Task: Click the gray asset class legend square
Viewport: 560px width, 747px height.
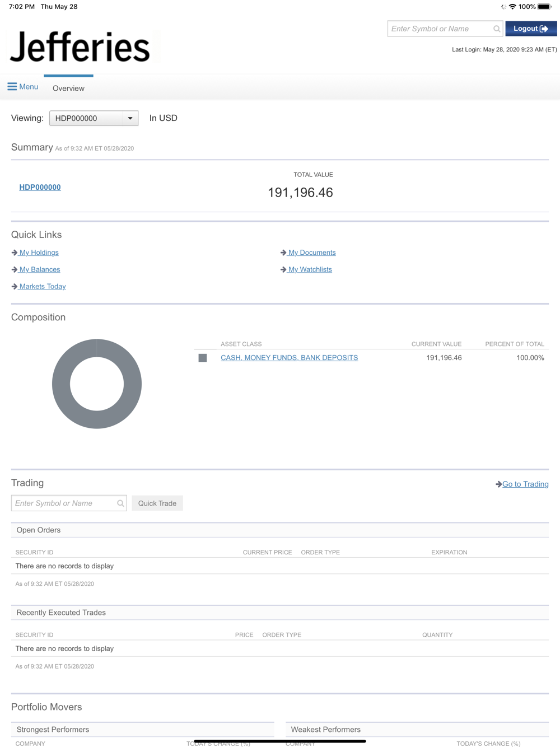Action: [203, 358]
